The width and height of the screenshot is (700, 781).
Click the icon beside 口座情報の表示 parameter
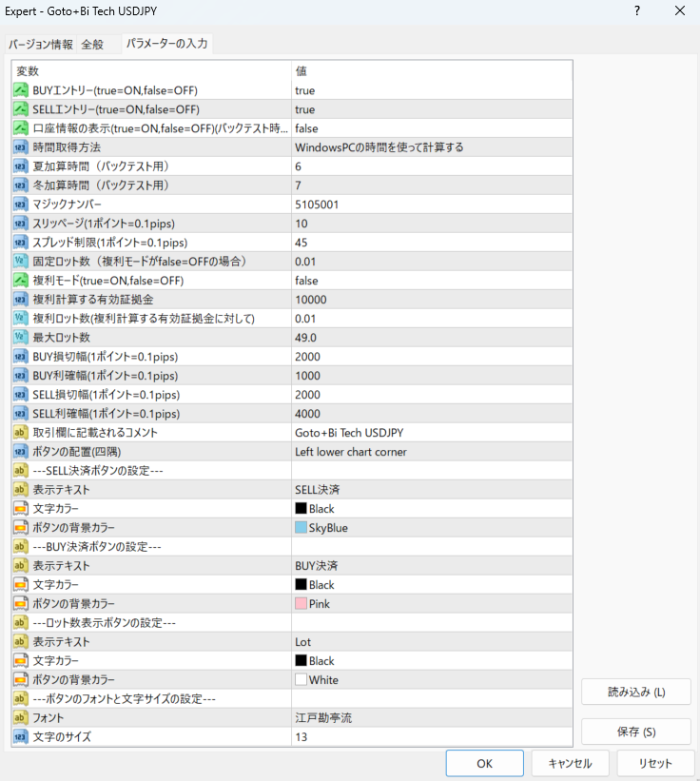[x=20, y=128]
